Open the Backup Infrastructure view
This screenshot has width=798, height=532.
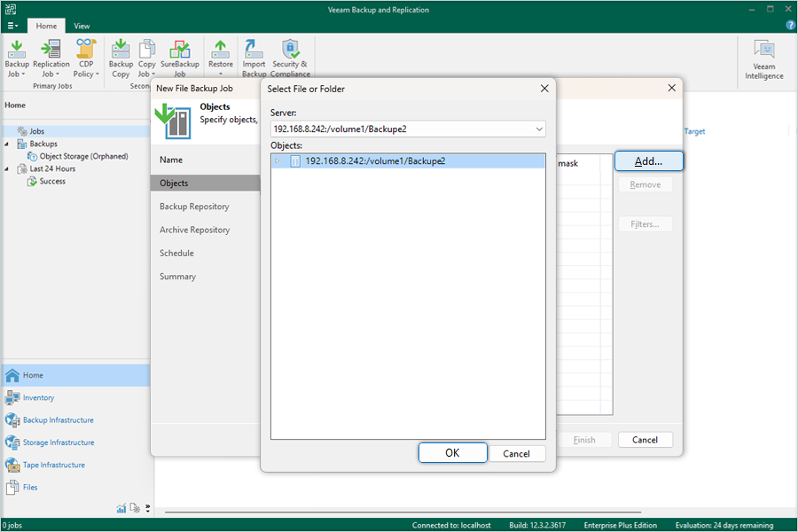76,420
